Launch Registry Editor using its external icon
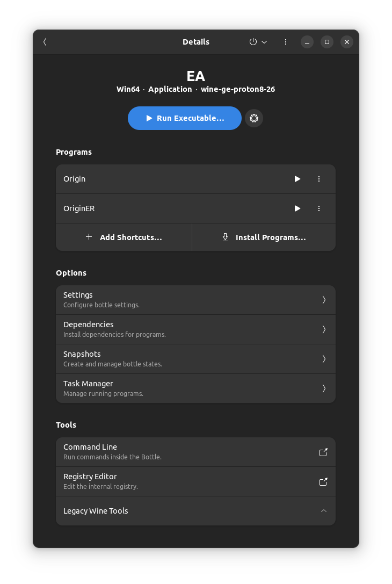The height and width of the screenshot is (584, 392). (x=323, y=481)
